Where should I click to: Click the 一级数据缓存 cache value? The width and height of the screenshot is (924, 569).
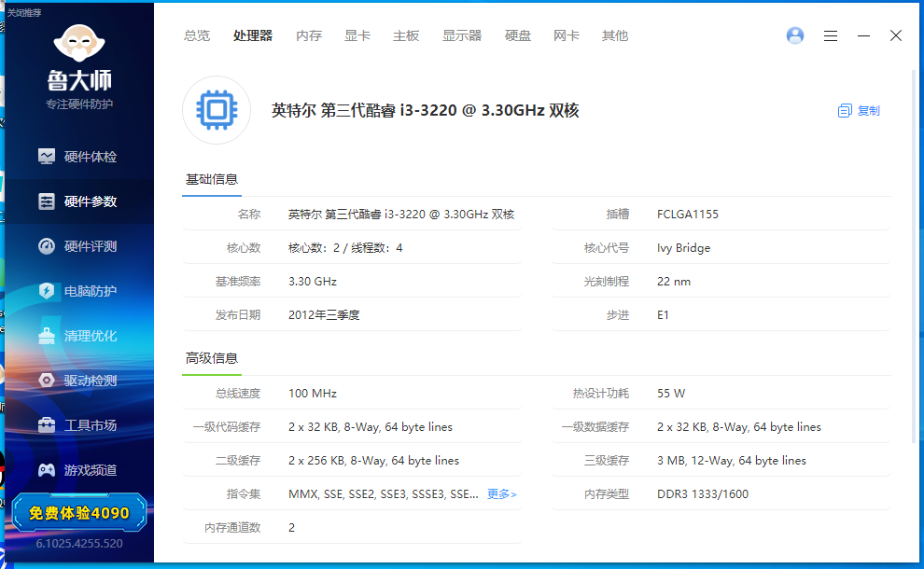[x=739, y=427]
